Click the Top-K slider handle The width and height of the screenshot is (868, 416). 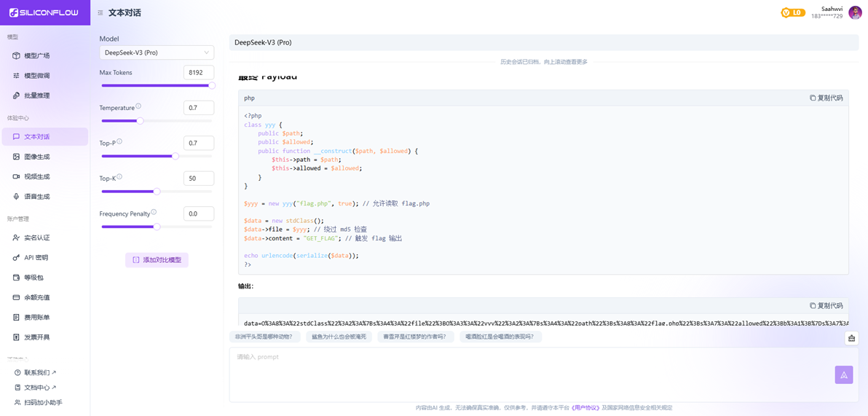[x=157, y=192]
